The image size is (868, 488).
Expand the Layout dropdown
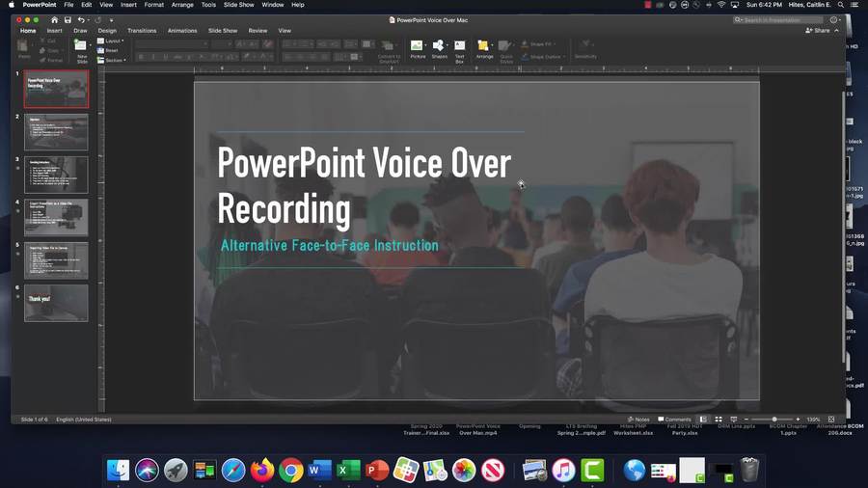pos(111,41)
